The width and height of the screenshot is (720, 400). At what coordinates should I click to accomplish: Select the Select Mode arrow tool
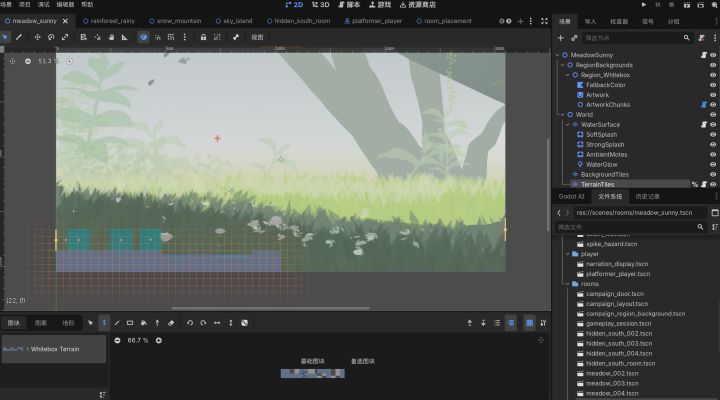coord(6,37)
